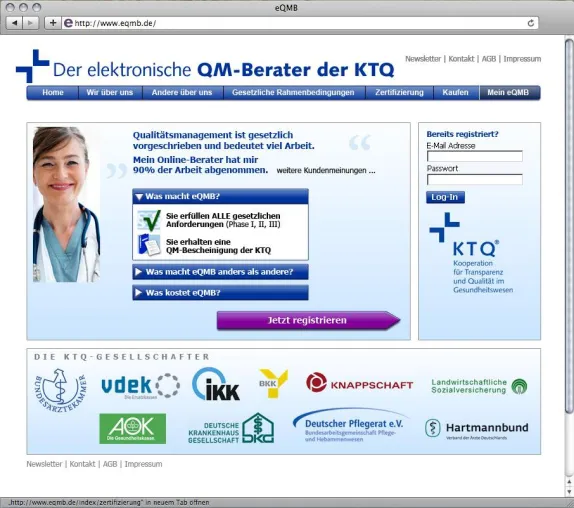The image size is (574, 508).
Task: Click AGB link in footer
Action: click(110, 464)
